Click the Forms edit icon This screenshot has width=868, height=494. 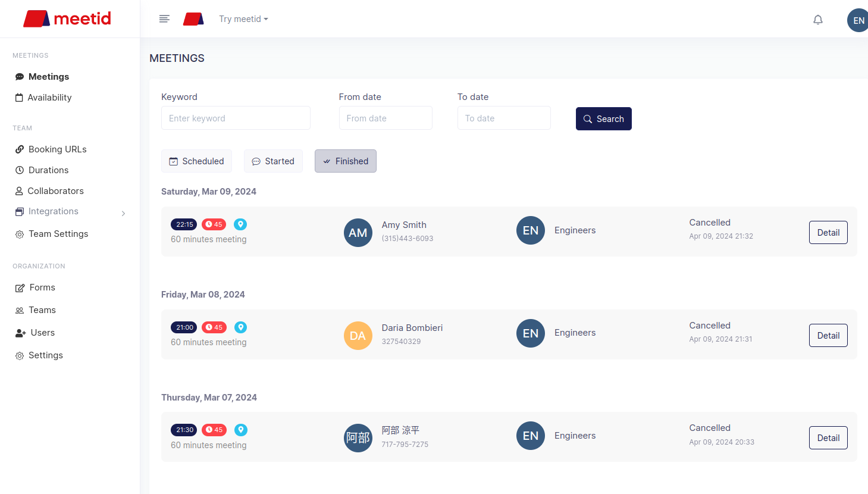coord(20,288)
